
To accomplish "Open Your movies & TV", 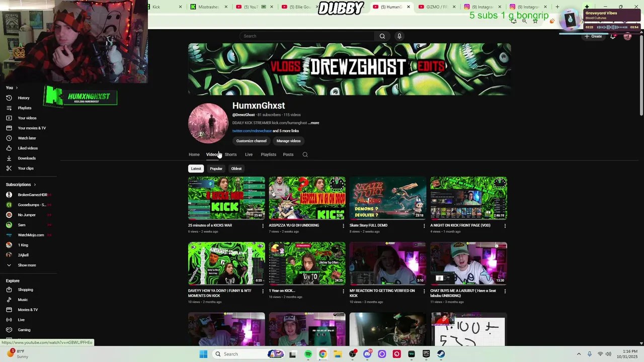I will [31, 128].
